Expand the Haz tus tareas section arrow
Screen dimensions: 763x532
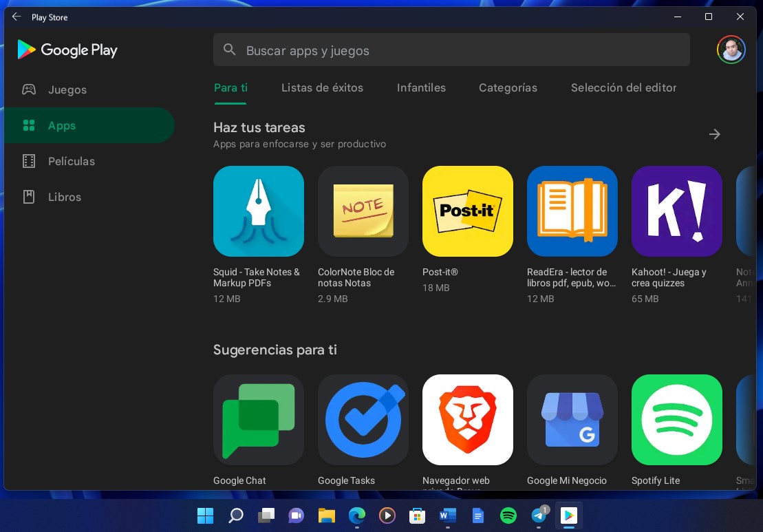pos(714,134)
